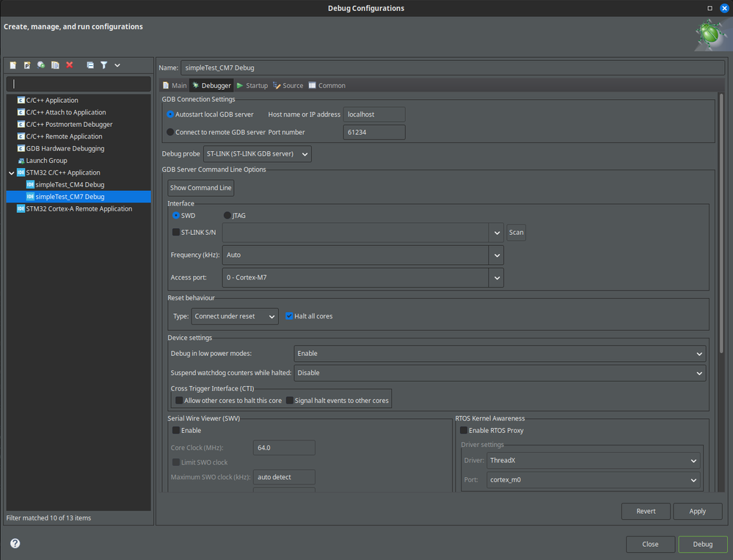Tick the Enable RTOS Proxy checkbox
The image size is (733, 560).
464,431
